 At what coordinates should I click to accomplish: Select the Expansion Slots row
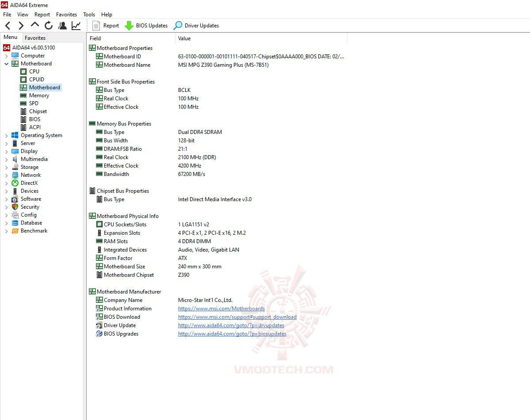tap(216, 233)
